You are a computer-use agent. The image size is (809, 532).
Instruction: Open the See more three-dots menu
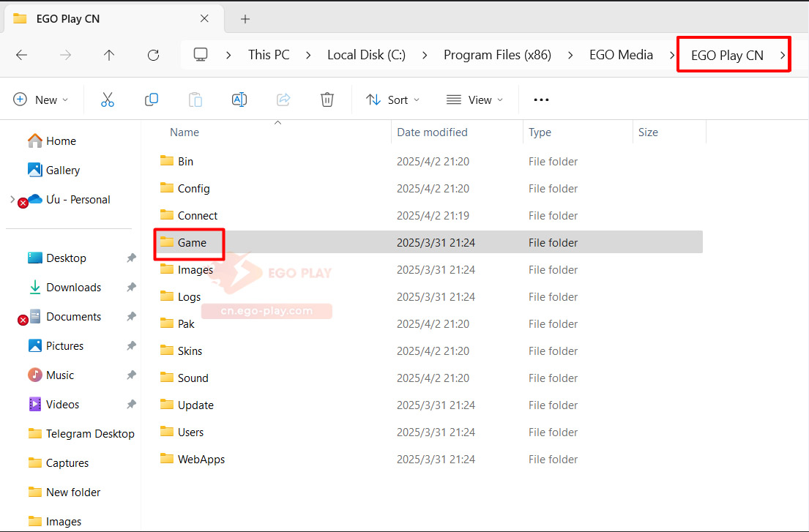541,100
